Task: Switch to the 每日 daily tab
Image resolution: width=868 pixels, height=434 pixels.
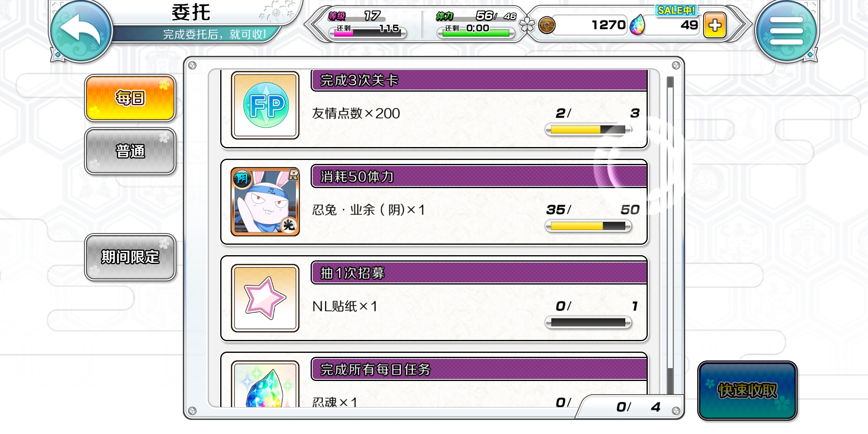Action: [x=130, y=98]
